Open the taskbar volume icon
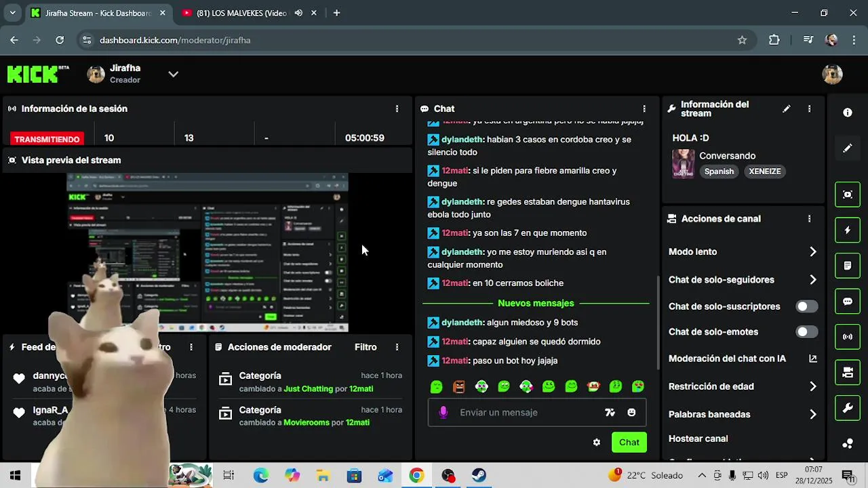Viewport: 868px width, 488px height. [x=763, y=475]
